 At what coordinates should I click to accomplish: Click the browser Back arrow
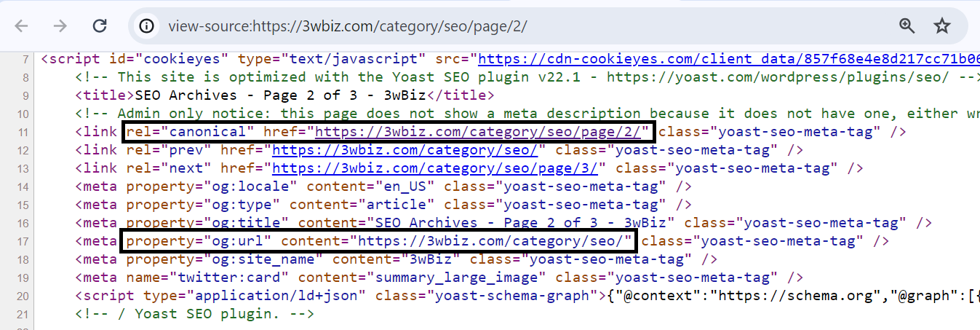[21, 26]
